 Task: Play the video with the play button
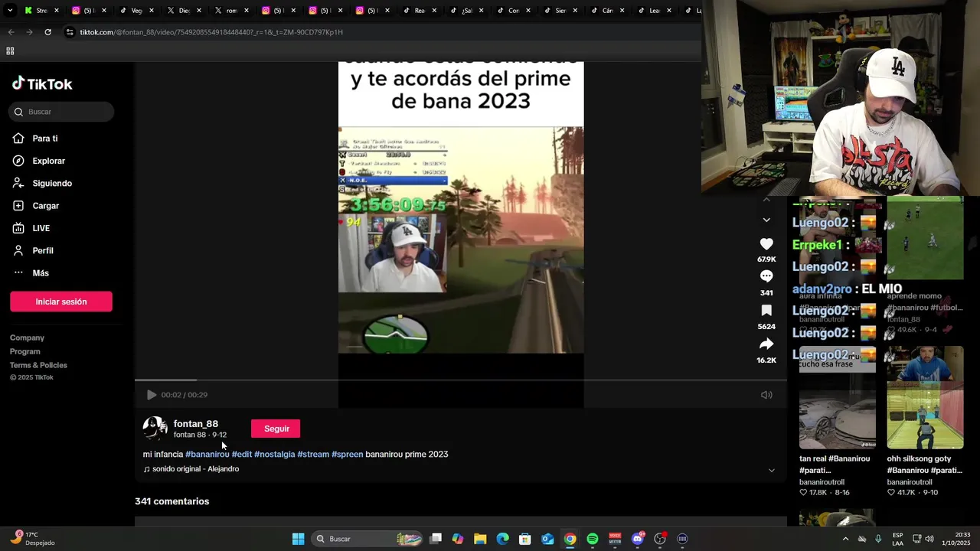pyautogui.click(x=151, y=395)
